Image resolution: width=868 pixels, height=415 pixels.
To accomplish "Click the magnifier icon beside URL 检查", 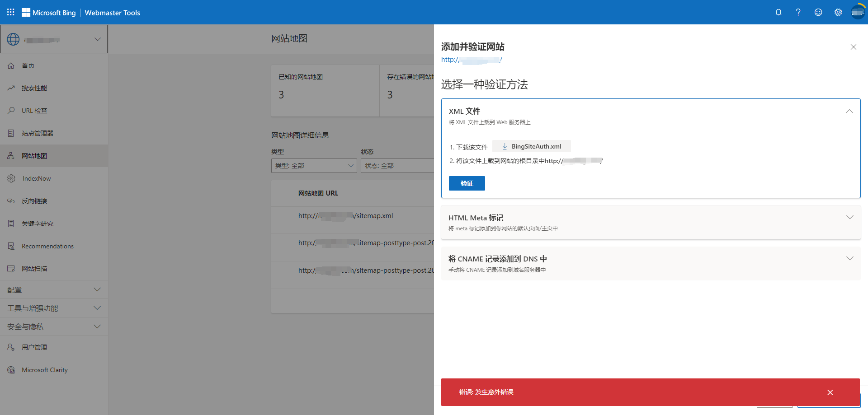I will [11, 111].
